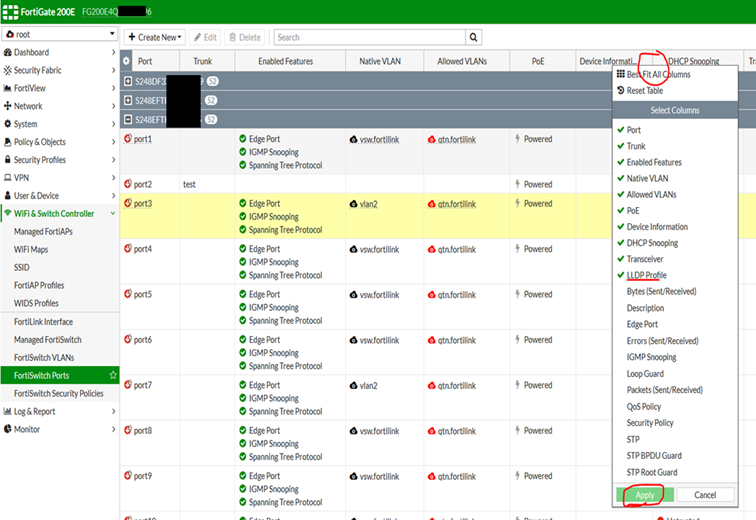The height and width of the screenshot is (520, 756).
Task: Expand the Monitor menu chevron
Action: coord(113,429)
